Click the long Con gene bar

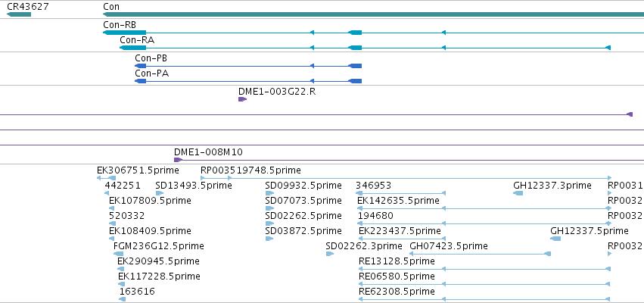[373, 15]
